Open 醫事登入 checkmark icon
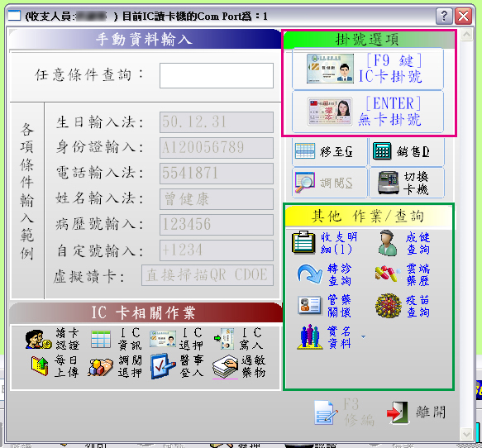This screenshot has height=448, width=482. click(163, 366)
